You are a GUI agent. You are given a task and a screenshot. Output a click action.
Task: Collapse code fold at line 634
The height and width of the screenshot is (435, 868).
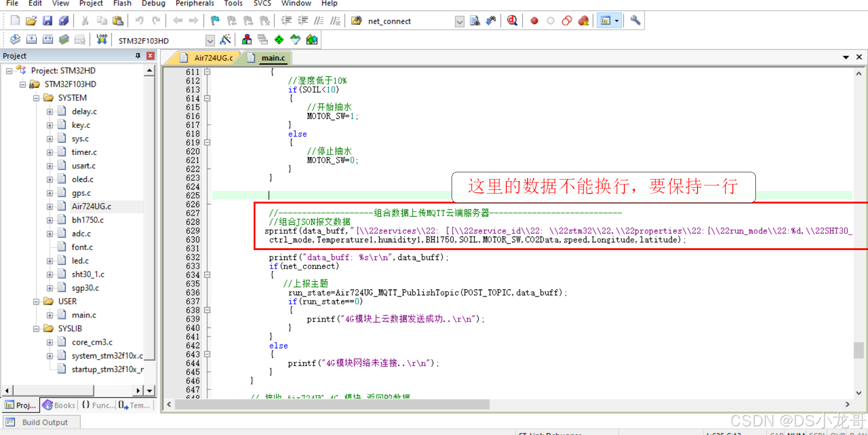[207, 274]
